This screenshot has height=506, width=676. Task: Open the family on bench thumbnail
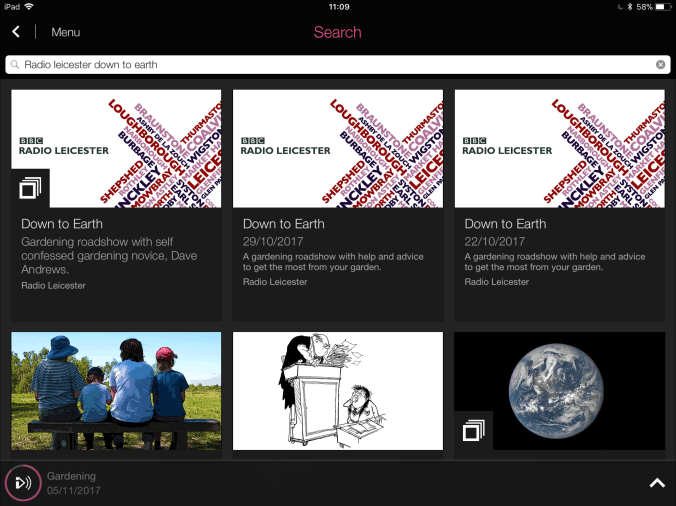[x=116, y=391]
